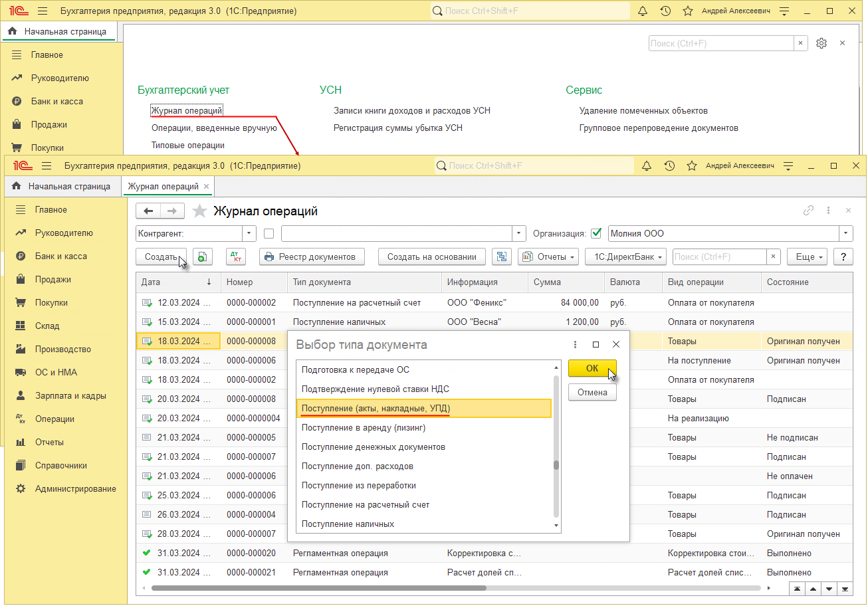
Task: Click the document type list scrollbar thumb
Action: [x=556, y=465]
